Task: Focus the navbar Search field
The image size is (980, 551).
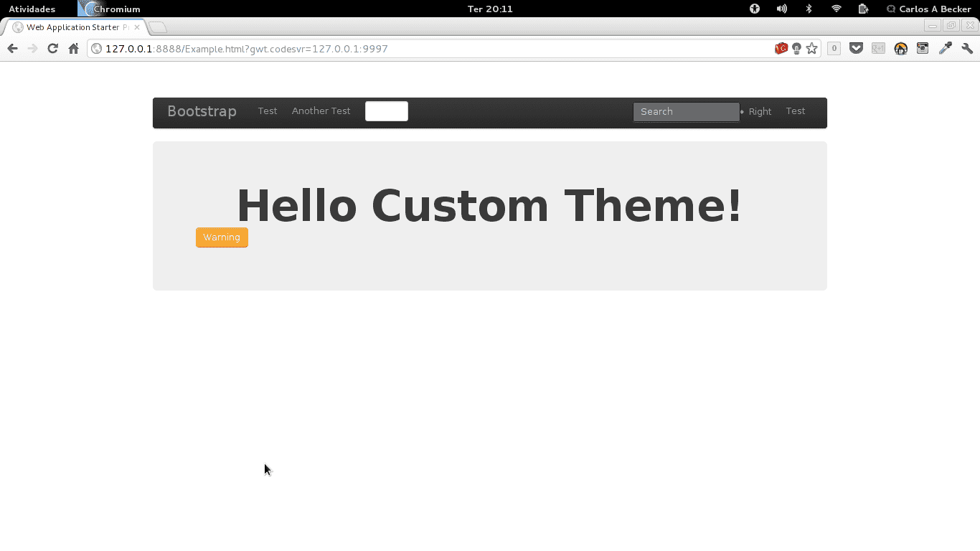Action: (x=686, y=112)
